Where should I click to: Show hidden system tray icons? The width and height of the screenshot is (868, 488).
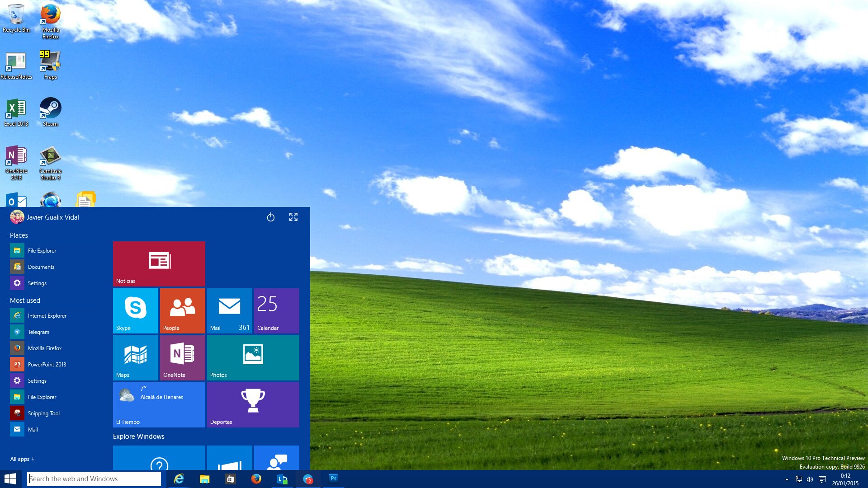(x=787, y=479)
